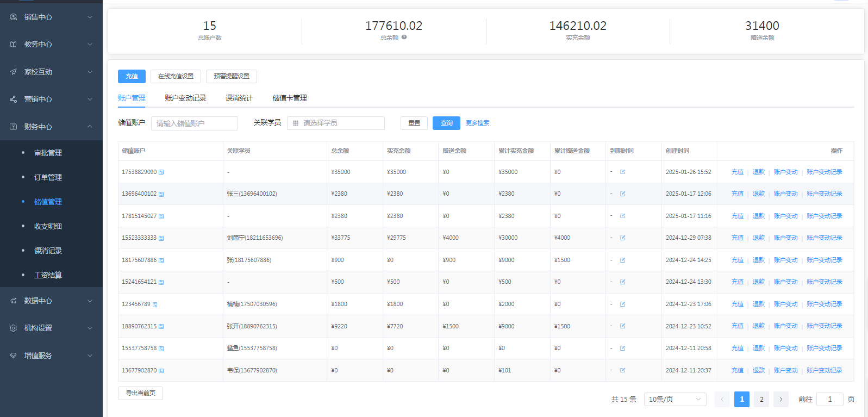Open 订单管理 in the sidebar
Viewport: 868px width, 417px height.
48,177
